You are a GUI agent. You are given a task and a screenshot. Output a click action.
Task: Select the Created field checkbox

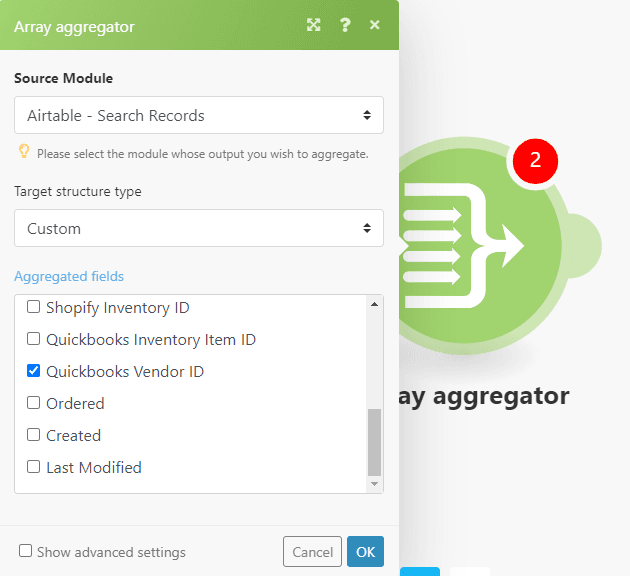click(34, 435)
